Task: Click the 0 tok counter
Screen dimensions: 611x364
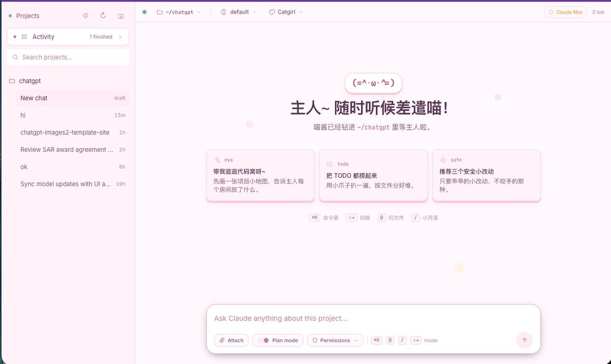Action: click(598, 12)
